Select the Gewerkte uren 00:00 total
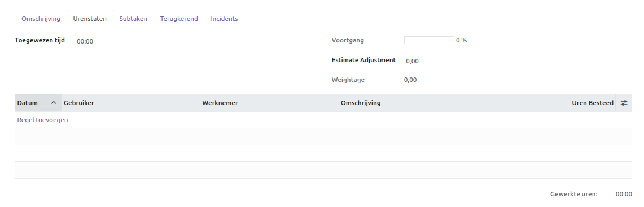The image size is (644, 207). [x=624, y=194]
